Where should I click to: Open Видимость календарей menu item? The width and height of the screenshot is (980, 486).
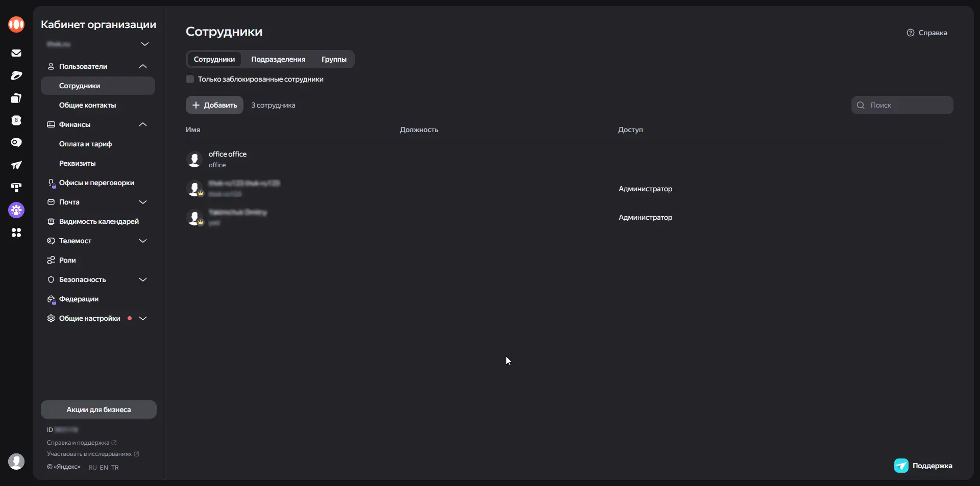(x=98, y=221)
